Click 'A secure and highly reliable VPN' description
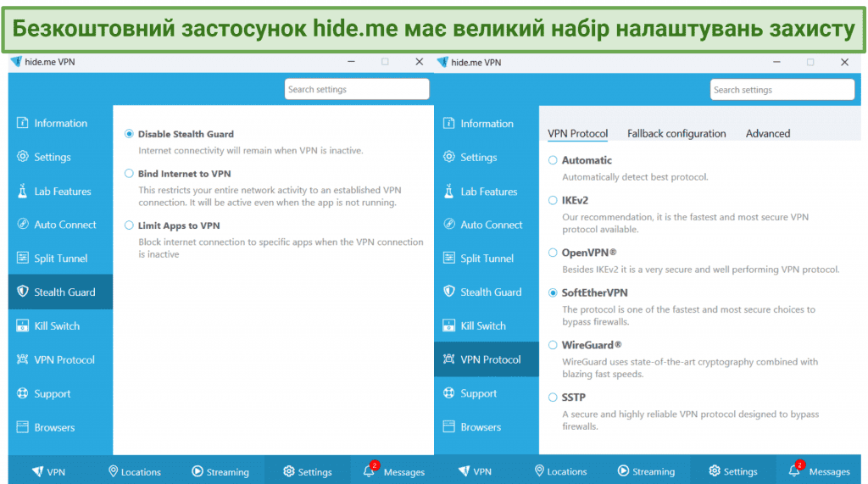Viewport: 868px width, 484px height. (690, 420)
